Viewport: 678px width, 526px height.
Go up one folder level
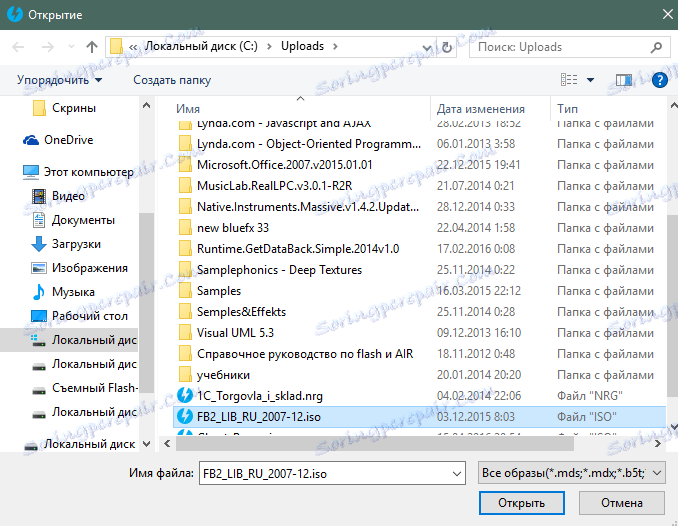[x=92, y=47]
